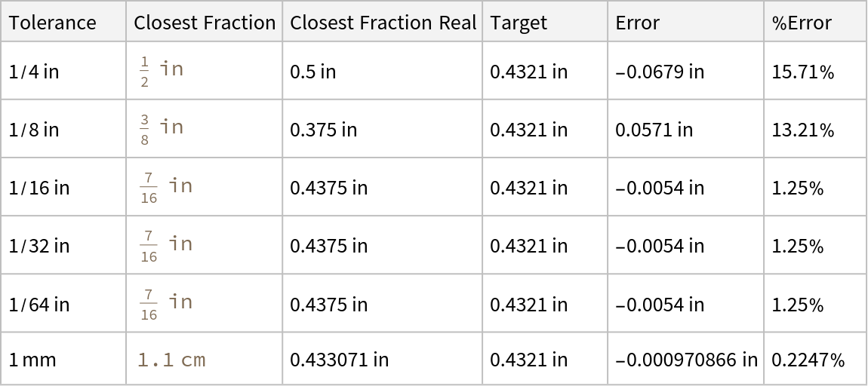
Task: Click the 1/4 in tolerance cell
Action: pos(34,72)
